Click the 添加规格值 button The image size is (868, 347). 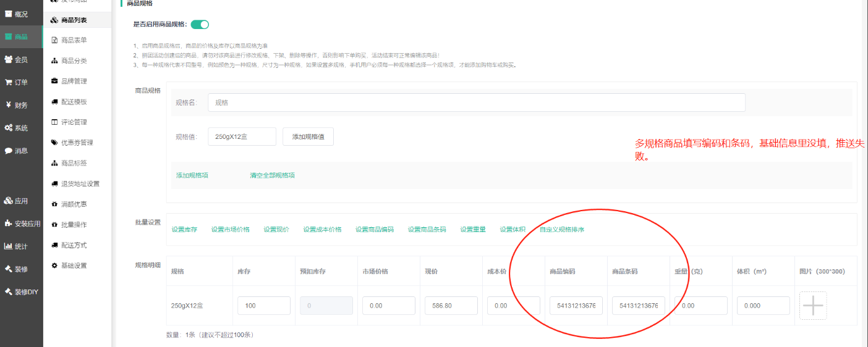click(308, 136)
